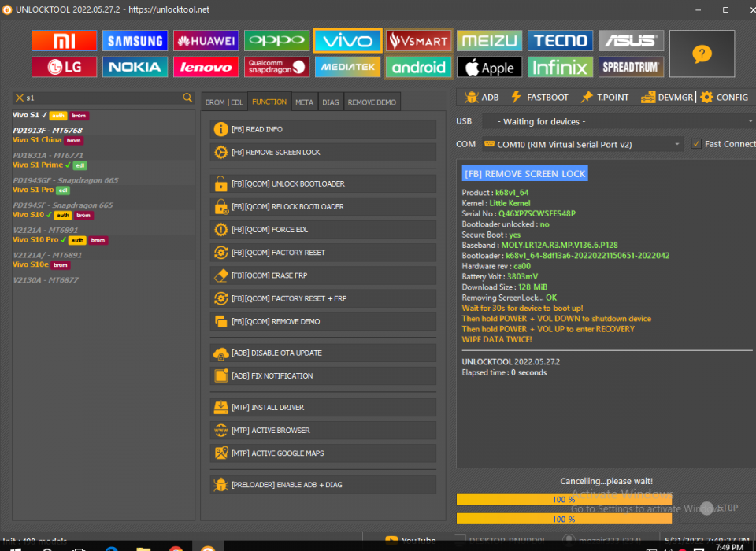756x551 pixels.
Task: Select the Apple brand tile
Action: pyautogui.click(x=489, y=67)
